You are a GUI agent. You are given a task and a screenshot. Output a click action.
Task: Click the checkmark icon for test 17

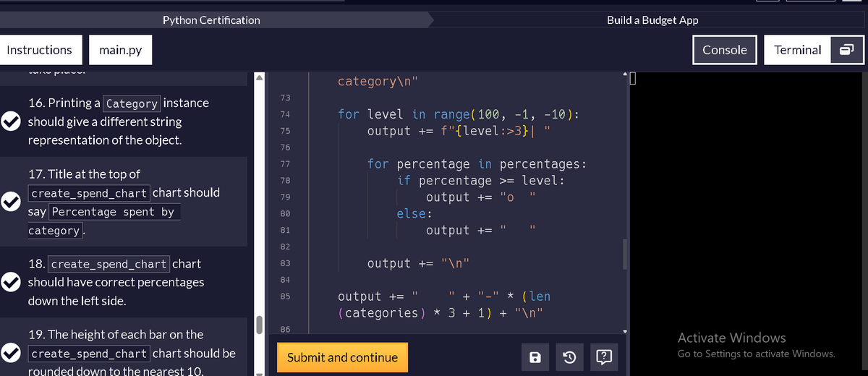(x=9, y=202)
